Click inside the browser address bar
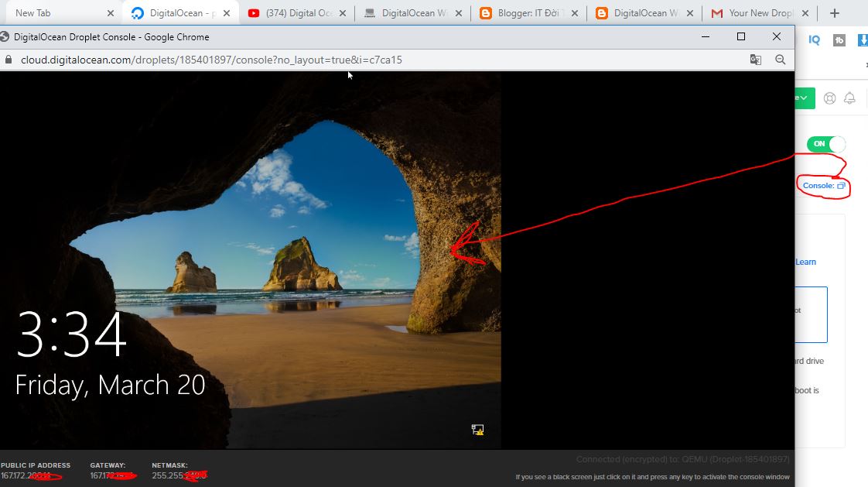 pos(309,60)
